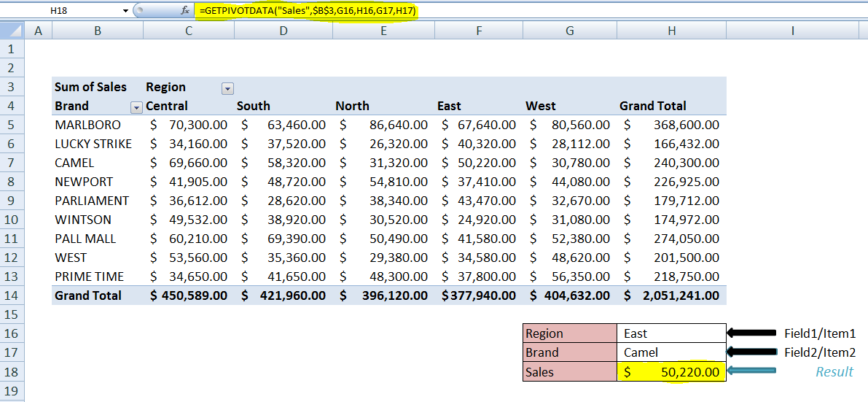Select column B header
868x402 pixels.
(x=98, y=31)
